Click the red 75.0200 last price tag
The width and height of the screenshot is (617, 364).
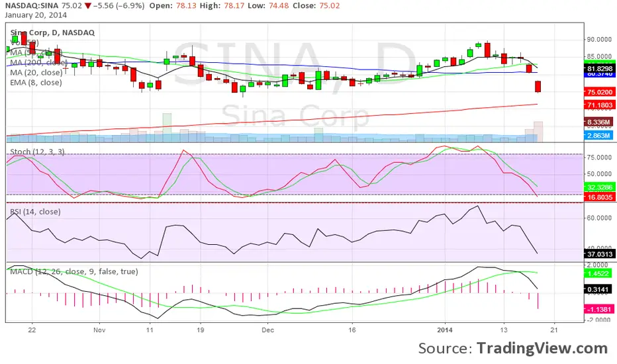point(599,92)
